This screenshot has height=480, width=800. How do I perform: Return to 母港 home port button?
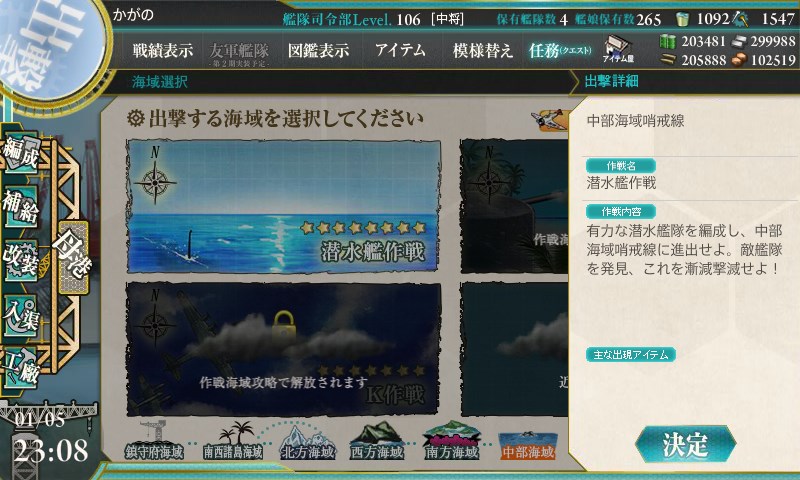point(73,256)
